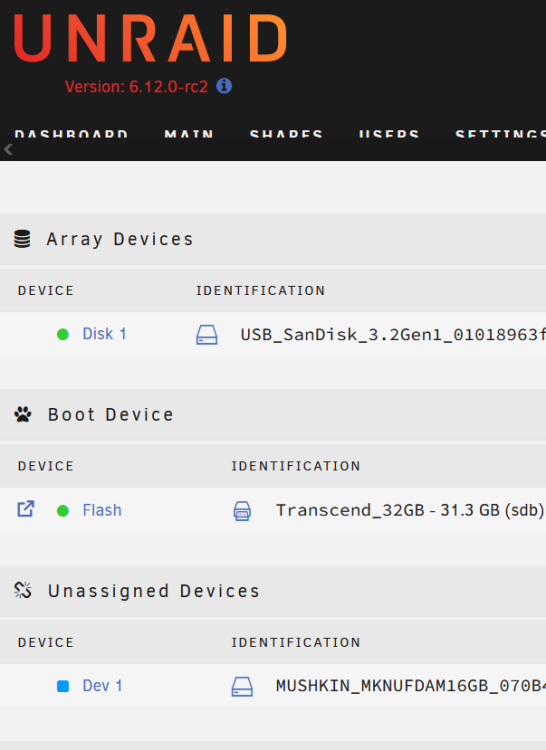Click IDENTIFICATION column header in Unassigned Devices

(x=296, y=642)
